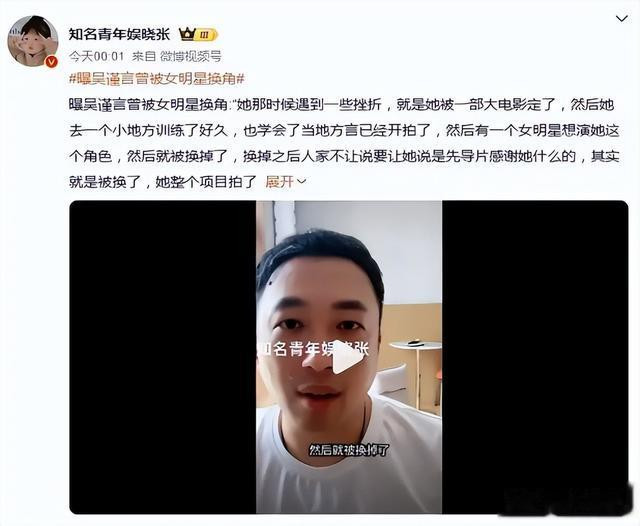Click the yellow level-three badge beside the crown
This screenshot has height=526, width=640.
(206, 36)
